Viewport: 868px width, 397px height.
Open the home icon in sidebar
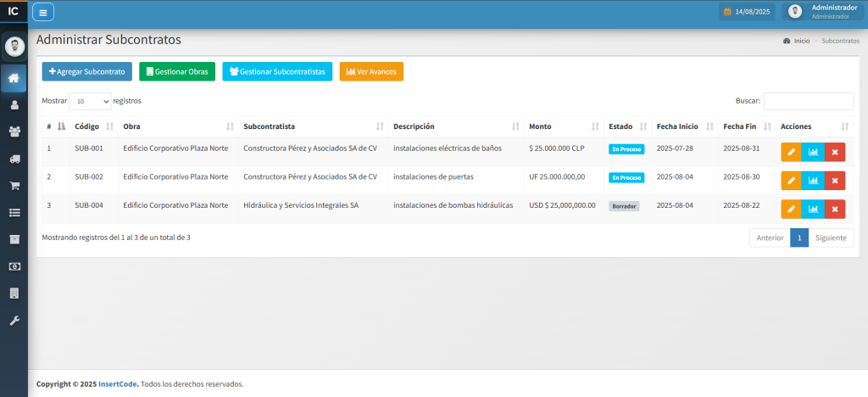(x=14, y=79)
